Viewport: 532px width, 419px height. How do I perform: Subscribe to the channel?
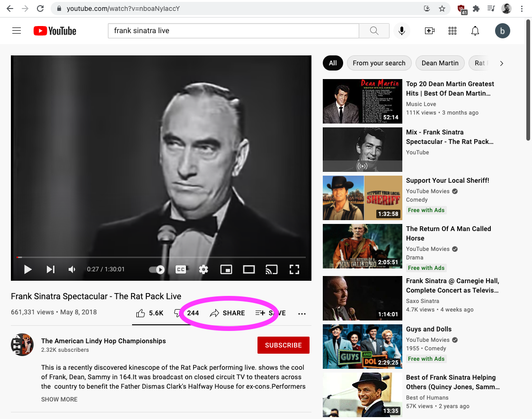click(284, 345)
